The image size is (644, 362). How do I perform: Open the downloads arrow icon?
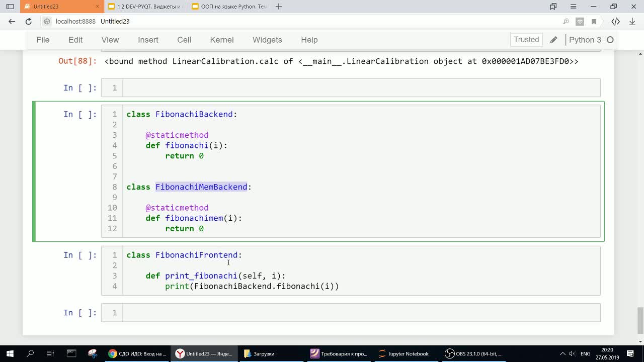[632, 22]
